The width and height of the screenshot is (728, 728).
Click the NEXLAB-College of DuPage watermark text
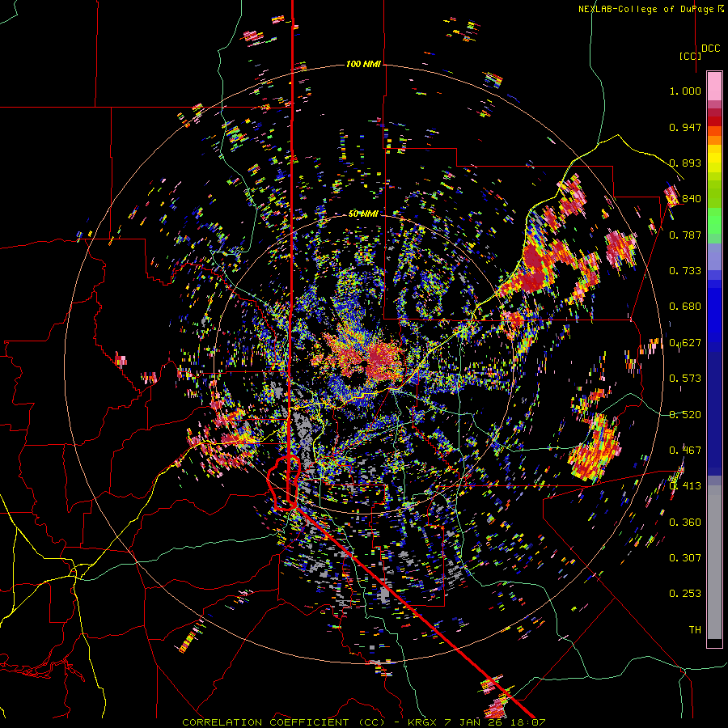pos(650,9)
